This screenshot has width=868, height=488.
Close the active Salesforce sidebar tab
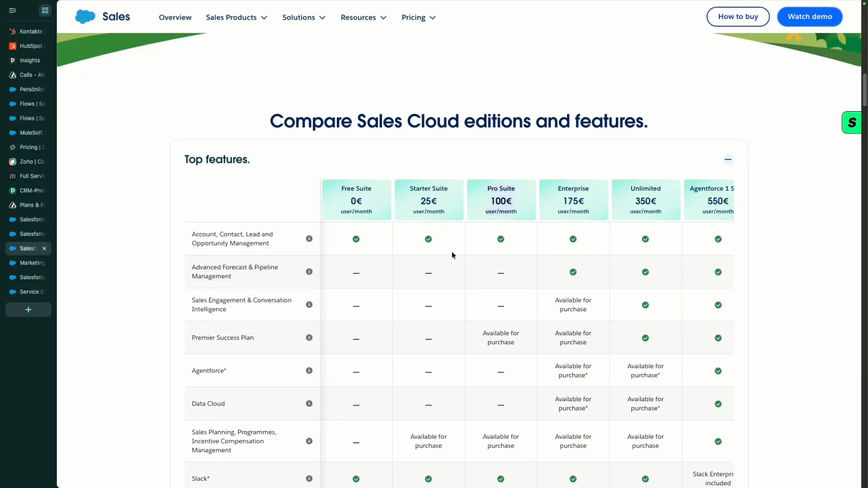tap(44, 248)
